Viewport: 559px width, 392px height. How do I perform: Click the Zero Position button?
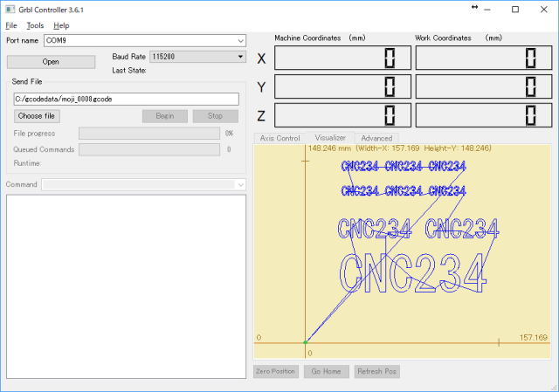276,371
